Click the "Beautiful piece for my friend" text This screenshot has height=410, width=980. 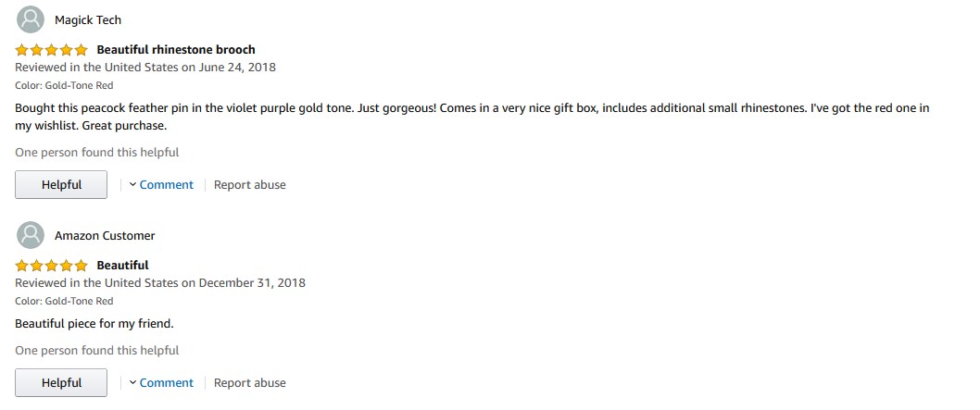click(x=94, y=324)
